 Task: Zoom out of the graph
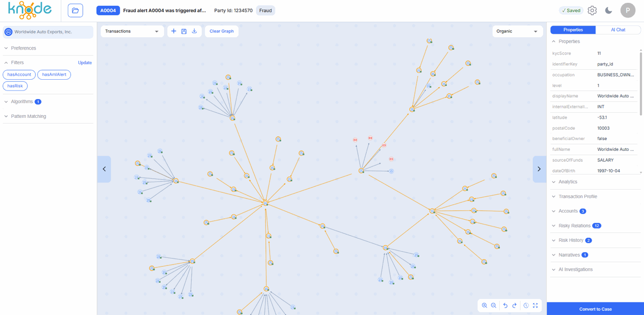click(x=494, y=306)
